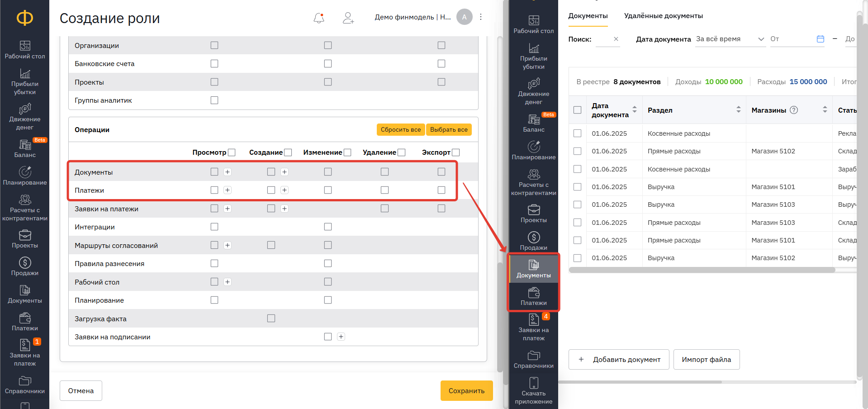Expand Просмотр options for Документы row
Image resolution: width=868 pixels, height=409 pixels.
[228, 172]
